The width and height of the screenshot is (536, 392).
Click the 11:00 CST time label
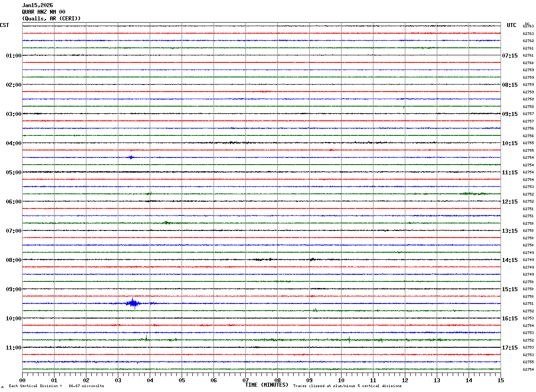pos(13,348)
